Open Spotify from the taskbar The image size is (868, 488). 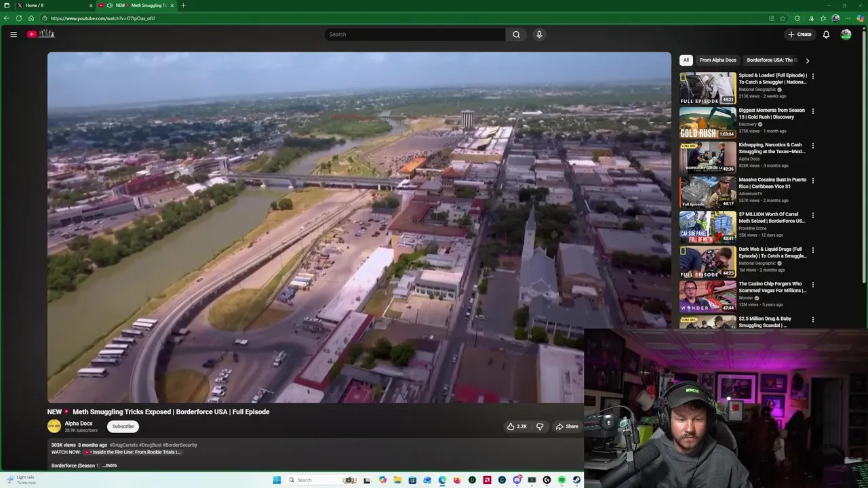(561, 480)
